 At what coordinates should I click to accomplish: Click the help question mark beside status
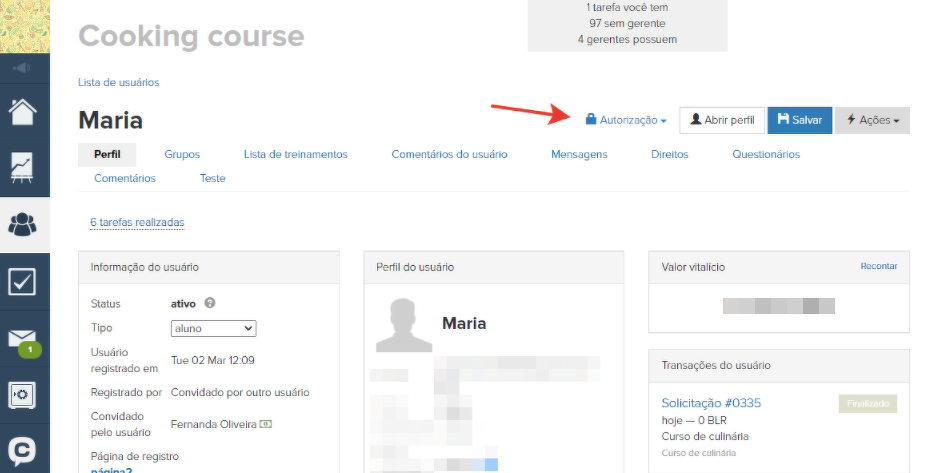pos(210,304)
